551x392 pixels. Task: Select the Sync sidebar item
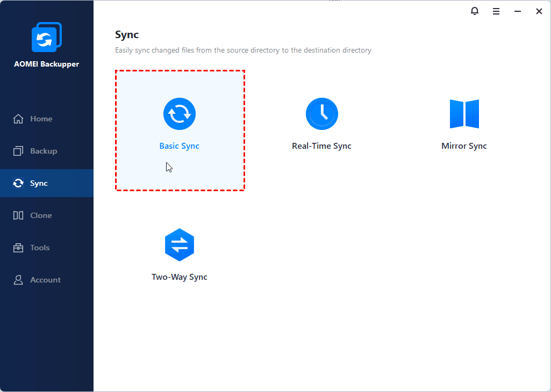coord(39,183)
